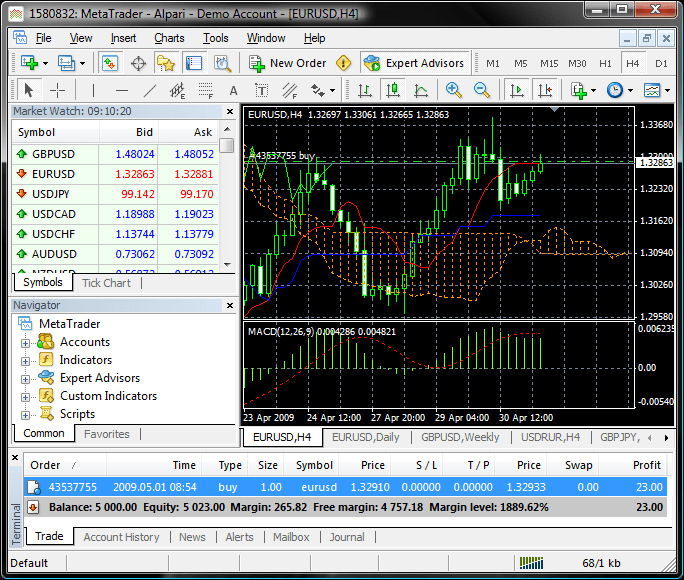Expand the Accounts tree node

pos(25,343)
